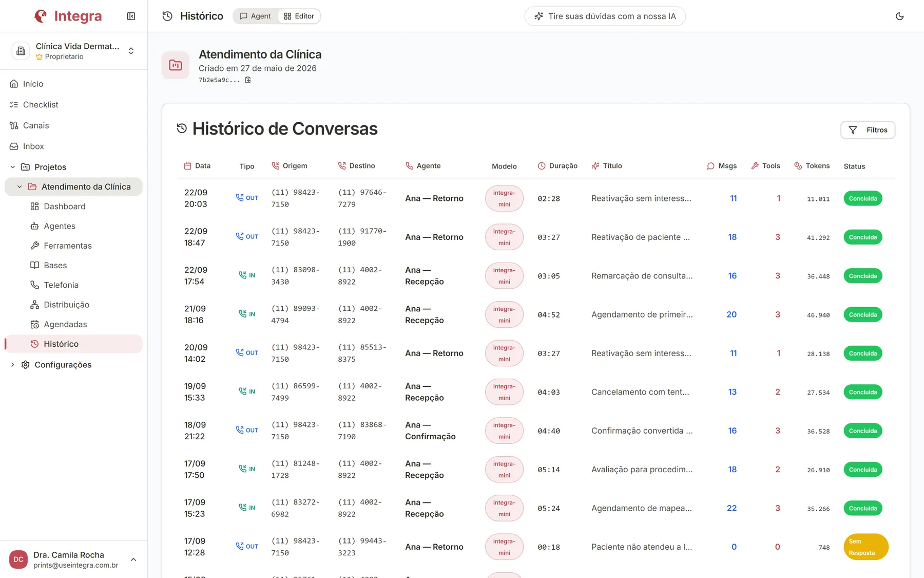Click the Integra logo
The height and width of the screenshot is (578, 924).
[68, 16]
